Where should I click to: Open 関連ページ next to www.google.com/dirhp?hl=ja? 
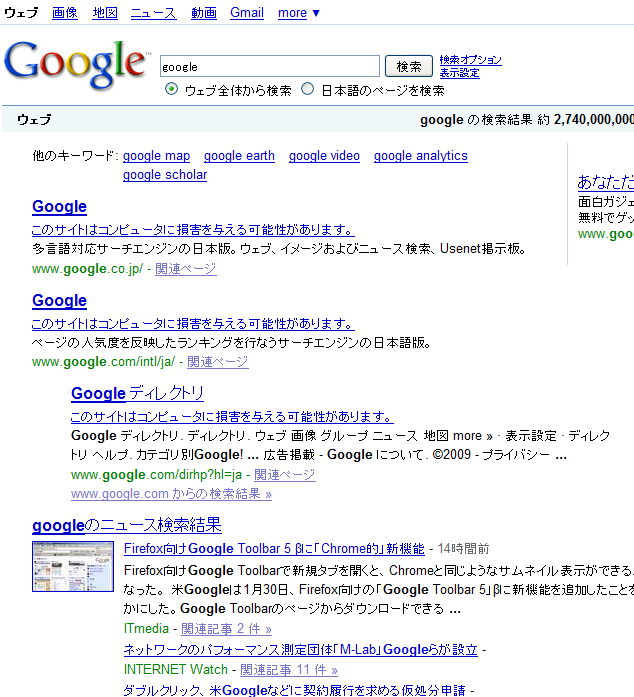285,475
